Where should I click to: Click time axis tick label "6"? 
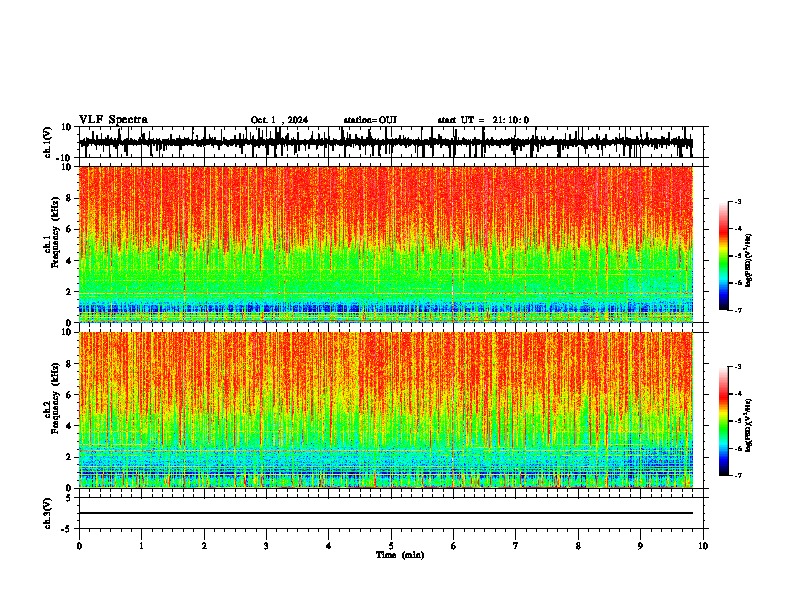pyautogui.click(x=454, y=546)
